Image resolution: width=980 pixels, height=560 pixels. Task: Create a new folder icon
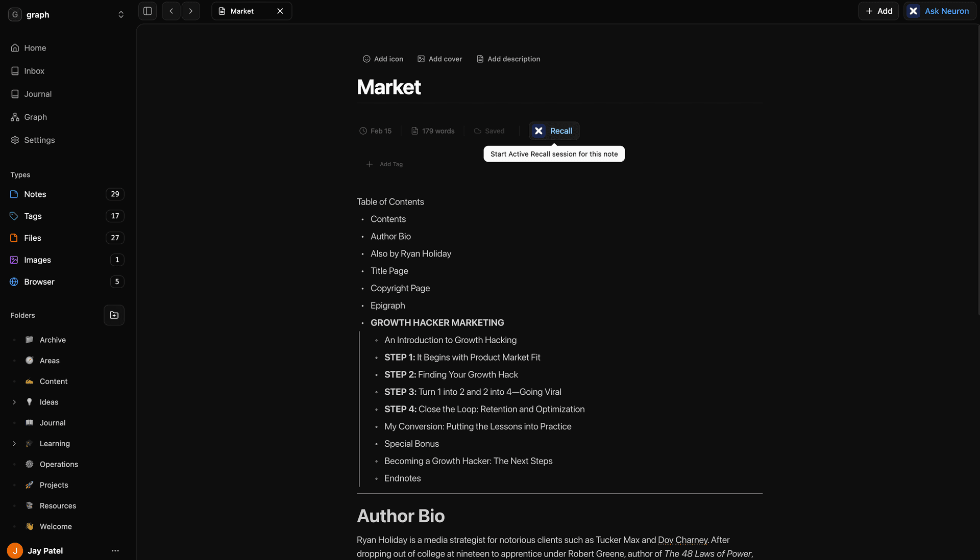click(114, 315)
